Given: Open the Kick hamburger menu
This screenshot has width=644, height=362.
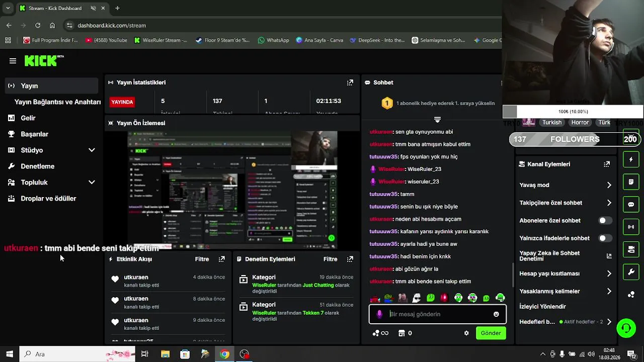Looking at the screenshot, I should 13,61.
